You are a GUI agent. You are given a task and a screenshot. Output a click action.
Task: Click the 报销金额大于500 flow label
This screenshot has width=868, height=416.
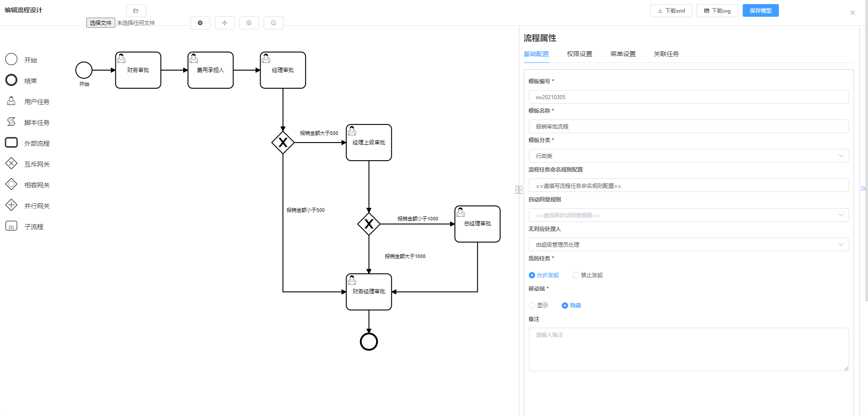tap(319, 133)
